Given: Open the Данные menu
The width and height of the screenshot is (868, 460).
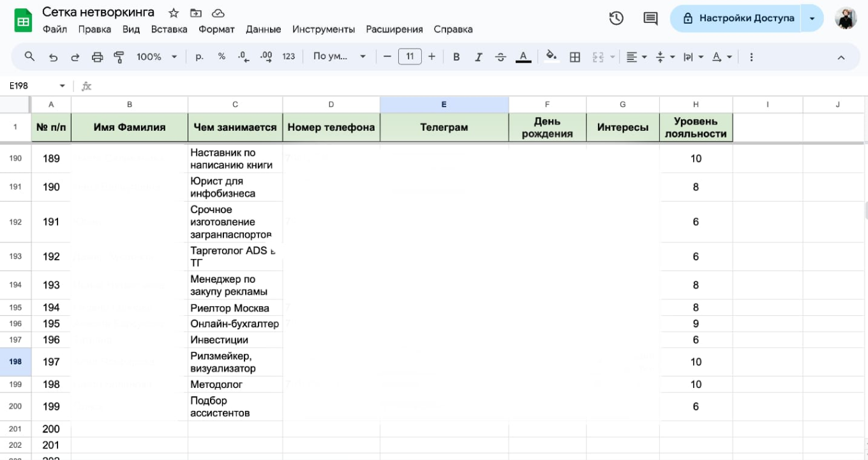Looking at the screenshot, I should (x=263, y=29).
